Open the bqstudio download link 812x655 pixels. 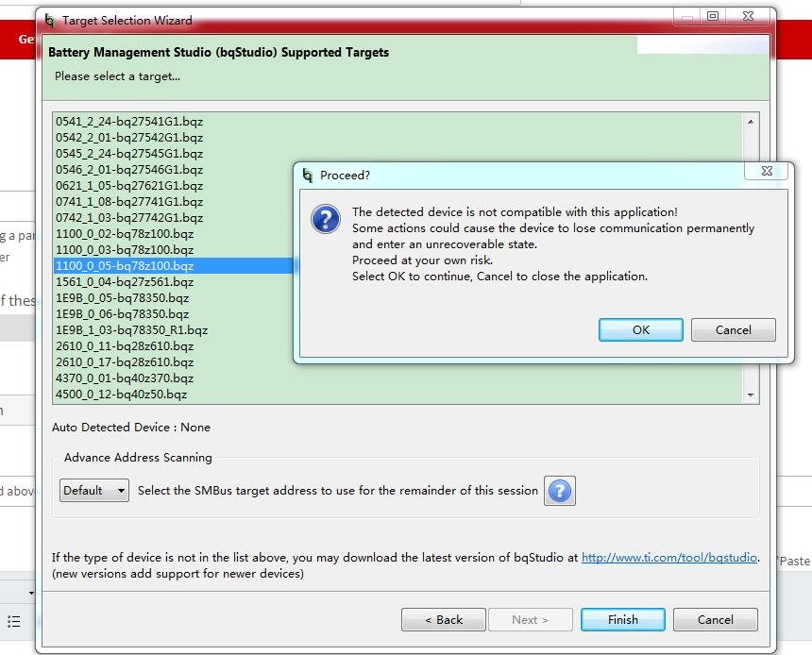pos(669,557)
